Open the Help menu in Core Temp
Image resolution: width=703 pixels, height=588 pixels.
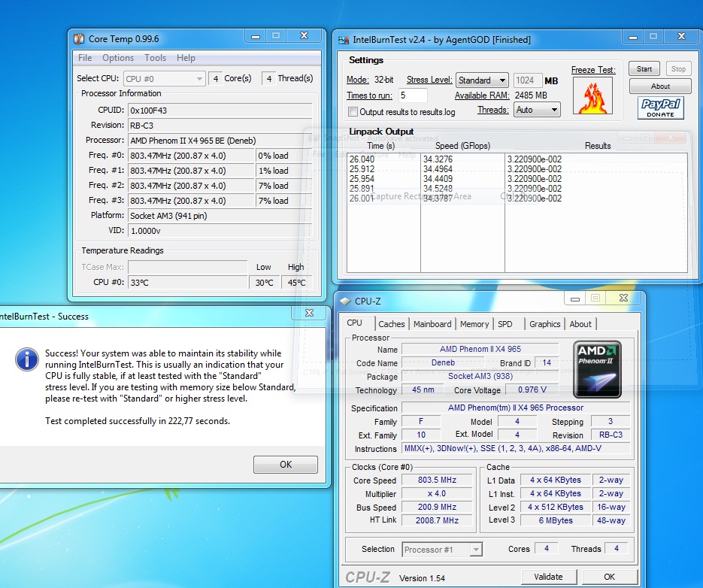click(x=186, y=58)
